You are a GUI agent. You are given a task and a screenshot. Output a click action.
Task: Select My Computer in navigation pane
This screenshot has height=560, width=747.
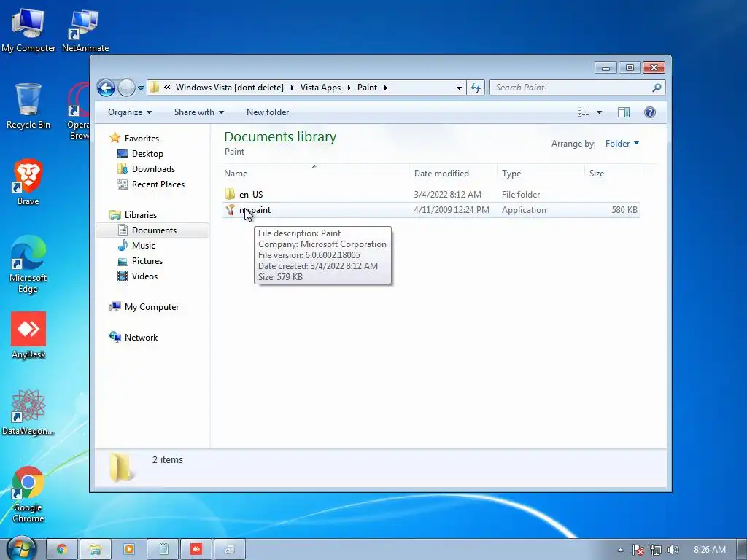(x=152, y=307)
